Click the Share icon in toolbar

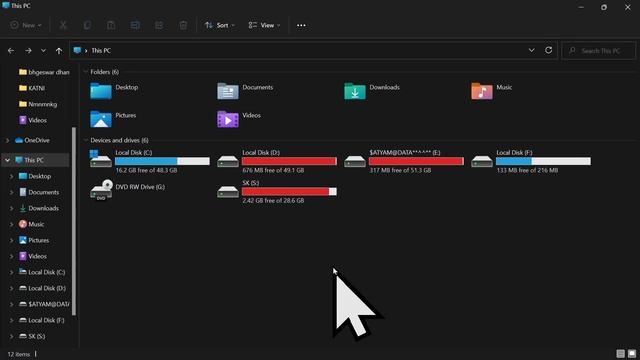point(159,25)
